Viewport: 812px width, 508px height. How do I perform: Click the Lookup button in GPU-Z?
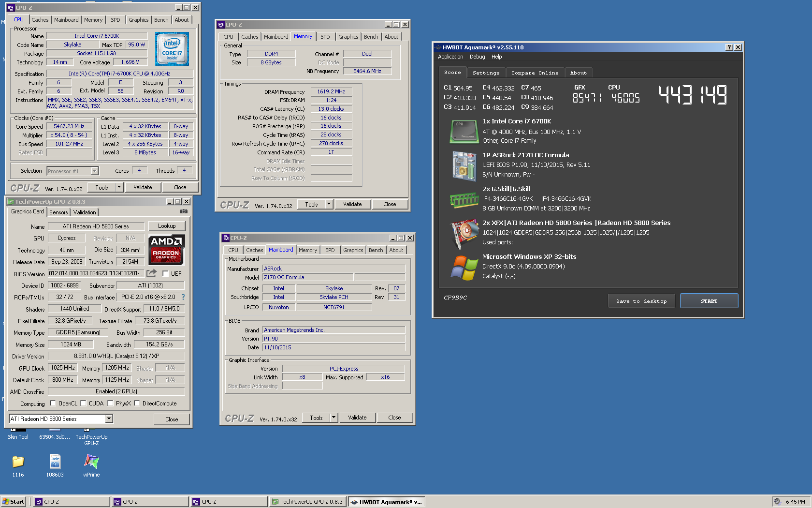(167, 226)
